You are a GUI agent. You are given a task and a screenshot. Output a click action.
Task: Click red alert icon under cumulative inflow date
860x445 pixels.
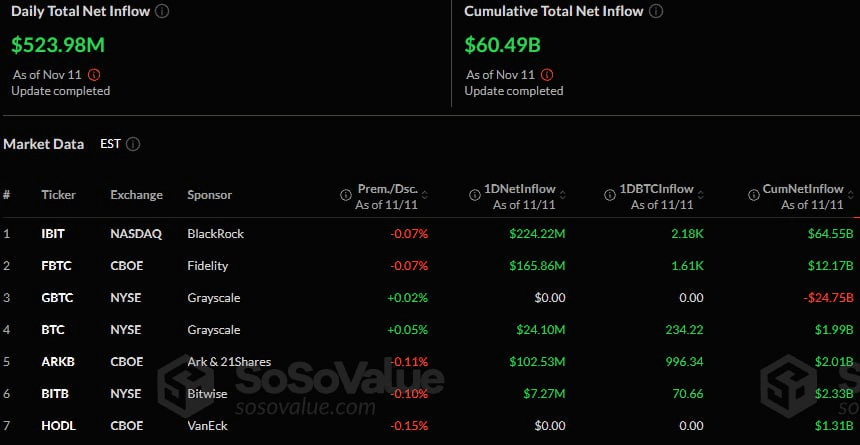(x=547, y=74)
